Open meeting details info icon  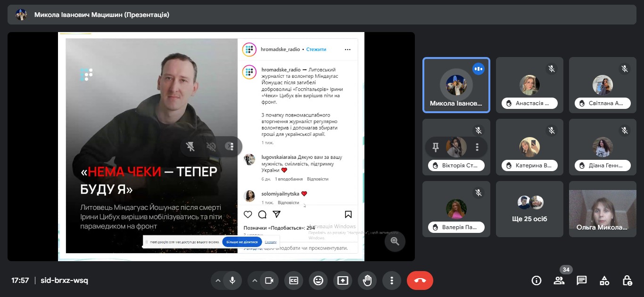(x=537, y=280)
